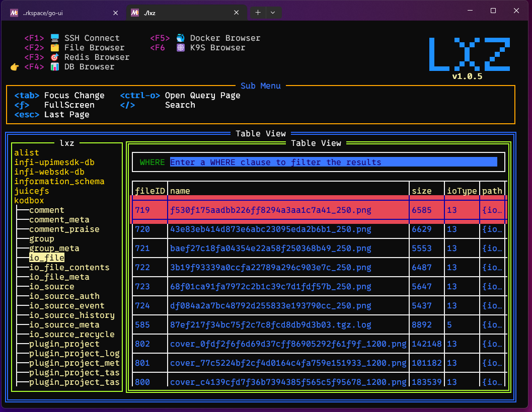Click the Last Page esc entry
Viewport: 532px width, 412px height.
click(x=52, y=115)
